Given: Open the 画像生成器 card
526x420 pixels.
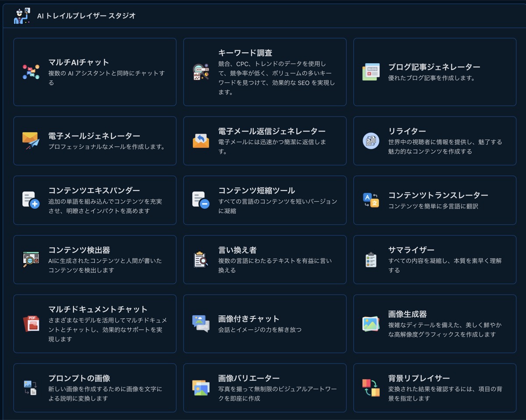Looking at the screenshot, I should coord(434,324).
